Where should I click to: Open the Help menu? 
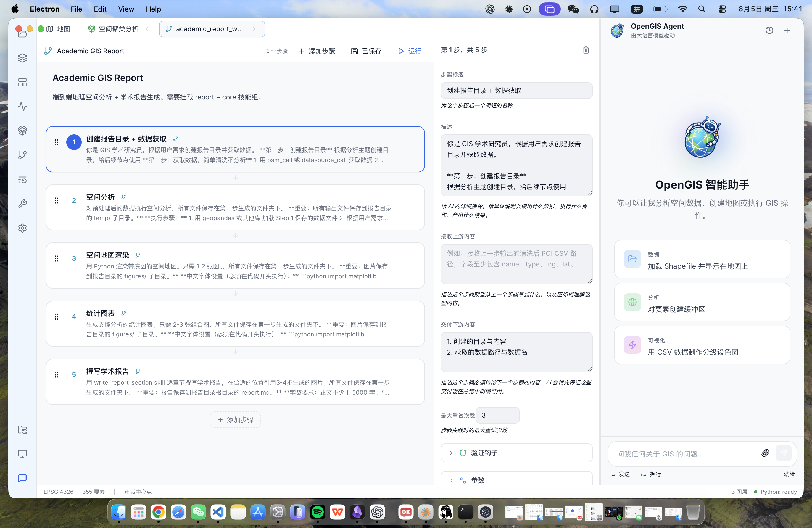[154, 9]
